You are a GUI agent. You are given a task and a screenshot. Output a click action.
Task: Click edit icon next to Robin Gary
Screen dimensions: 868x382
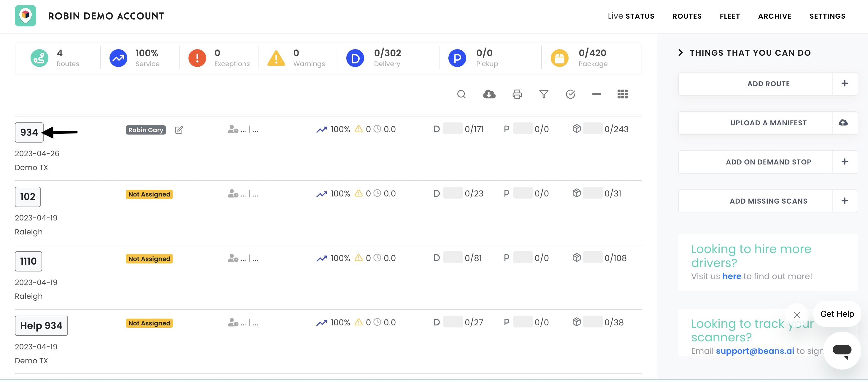click(179, 130)
